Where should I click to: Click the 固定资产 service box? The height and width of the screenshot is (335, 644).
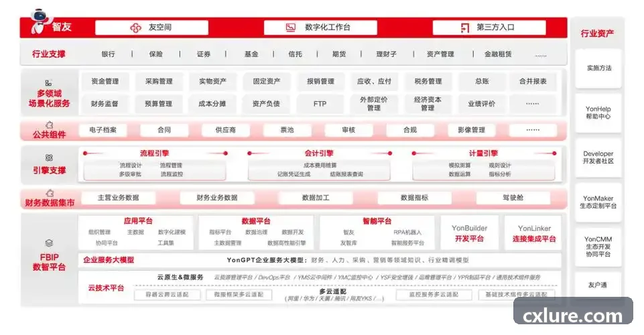click(267, 81)
